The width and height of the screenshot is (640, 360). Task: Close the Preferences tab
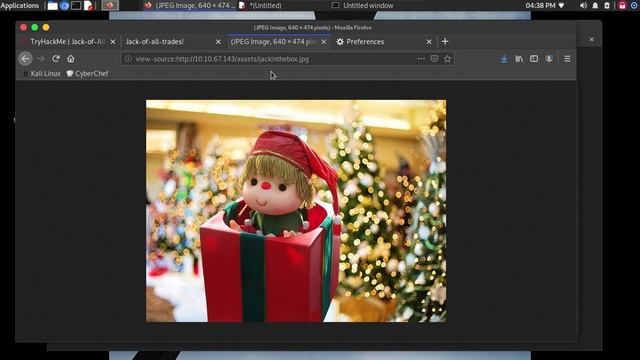coord(429,42)
